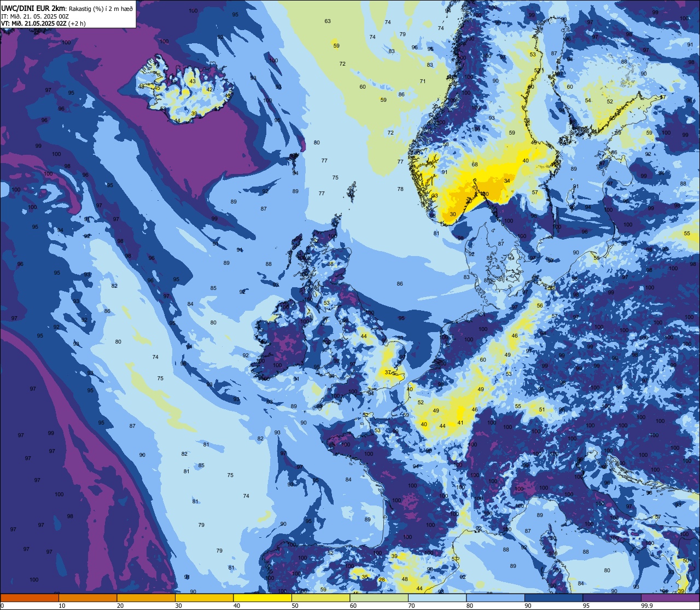Click the humidity value '71' in the Norwegian Sea

tap(422, 82)
